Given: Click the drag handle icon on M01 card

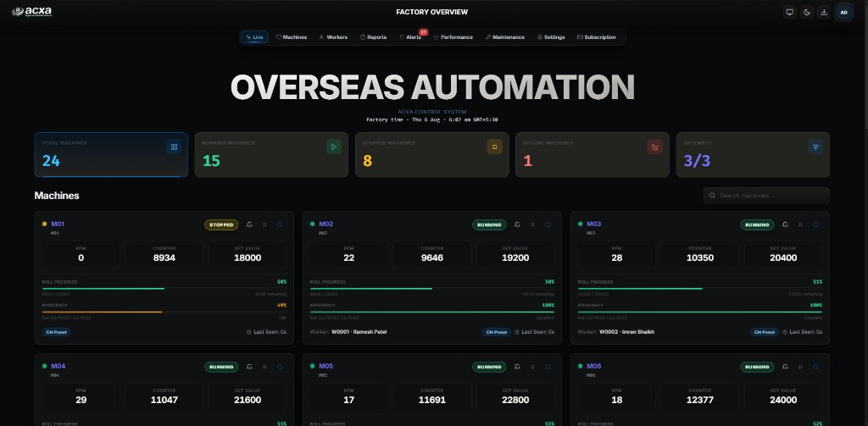Looking at the screenshot, I should pyautogui.click(x=264, y=224).
